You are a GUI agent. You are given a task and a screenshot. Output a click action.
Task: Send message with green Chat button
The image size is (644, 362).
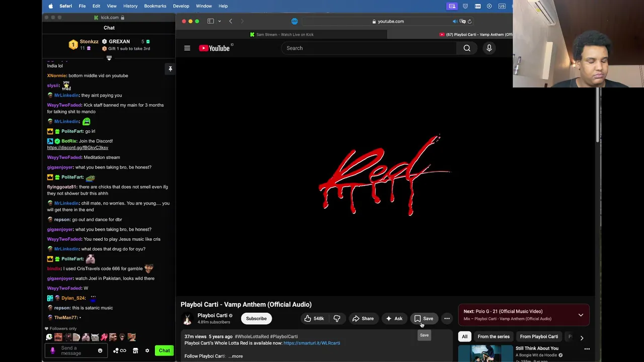165,351
